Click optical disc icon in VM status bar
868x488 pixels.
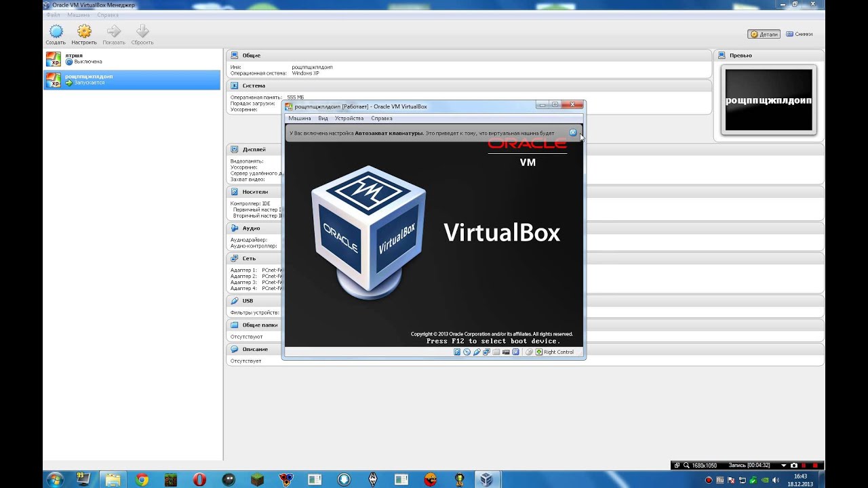pyautogui.click(x=467, y=352)
